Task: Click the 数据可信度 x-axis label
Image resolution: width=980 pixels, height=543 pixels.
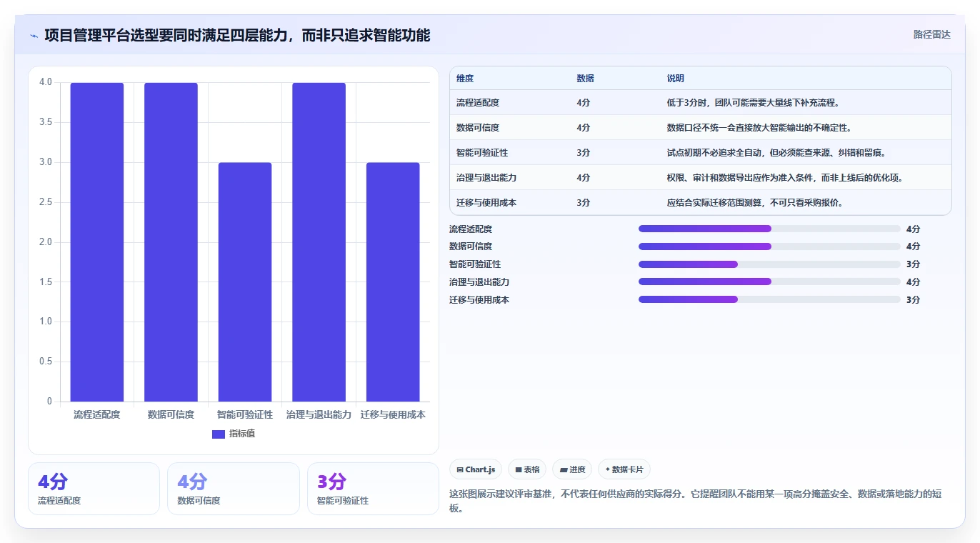Action: click(x=171, y=414)
